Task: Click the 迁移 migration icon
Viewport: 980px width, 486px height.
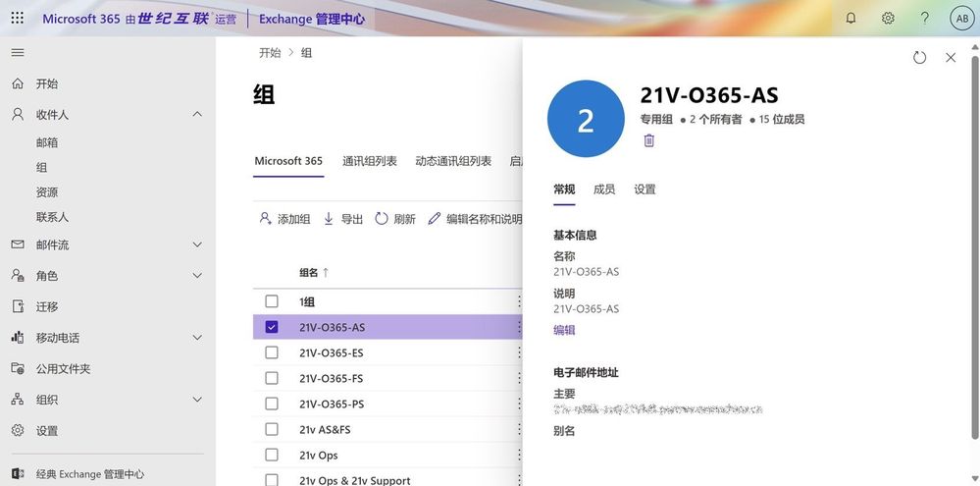Action: (18, 306)
